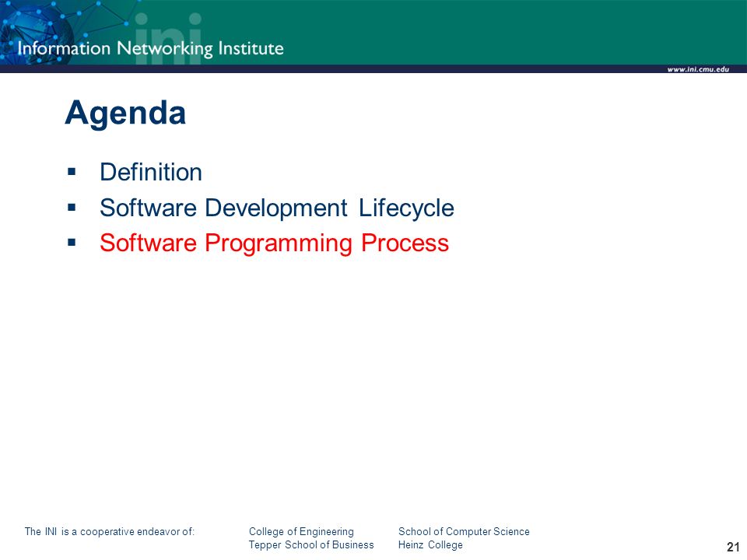Open the www.ini.cmu.edu link
Image resolution: width=747 pixels, height=560 pixels.
pyautogui.click(x=698, y=69)
